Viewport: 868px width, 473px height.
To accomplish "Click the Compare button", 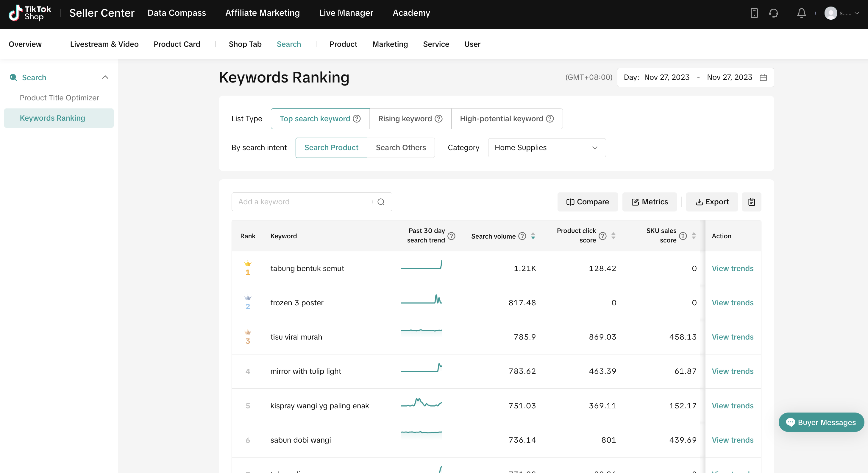I will (x=587, y=202).
